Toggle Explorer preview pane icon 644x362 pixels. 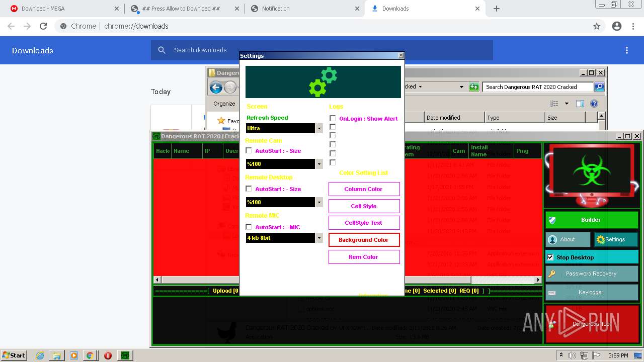click(x=580, y=104)
